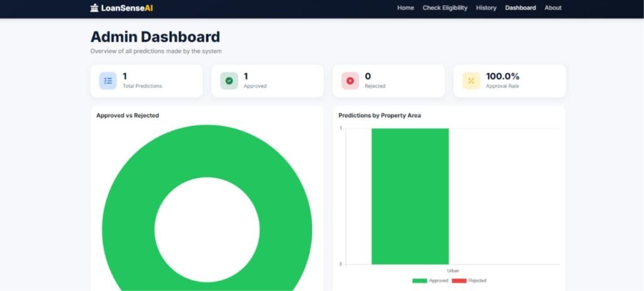Click the green Approved legend color swatch
The width and height of the screenshot is (644, 291).
(x=419, y=281)
